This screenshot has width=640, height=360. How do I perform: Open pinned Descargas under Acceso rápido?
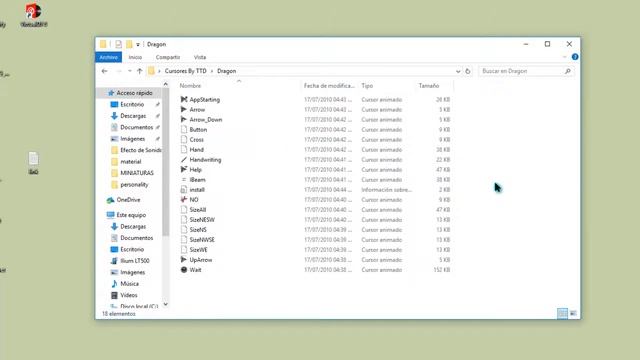(133, 116)
